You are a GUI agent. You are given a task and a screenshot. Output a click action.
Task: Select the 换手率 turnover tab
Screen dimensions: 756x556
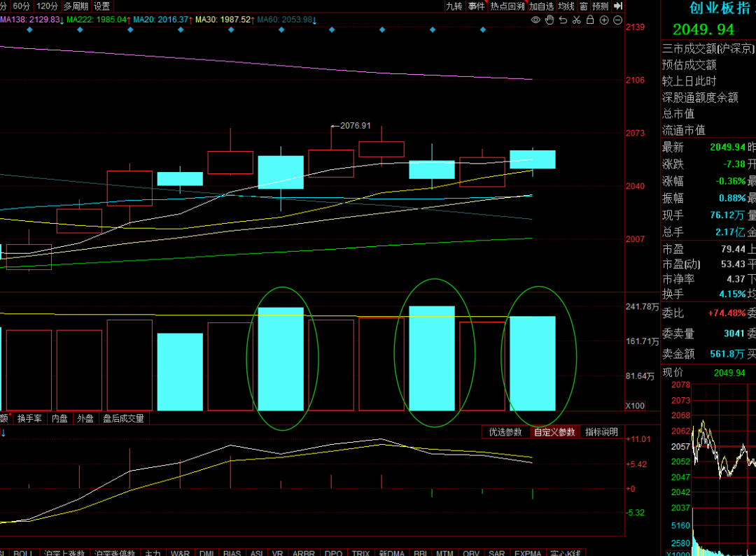tap(29, 418)
